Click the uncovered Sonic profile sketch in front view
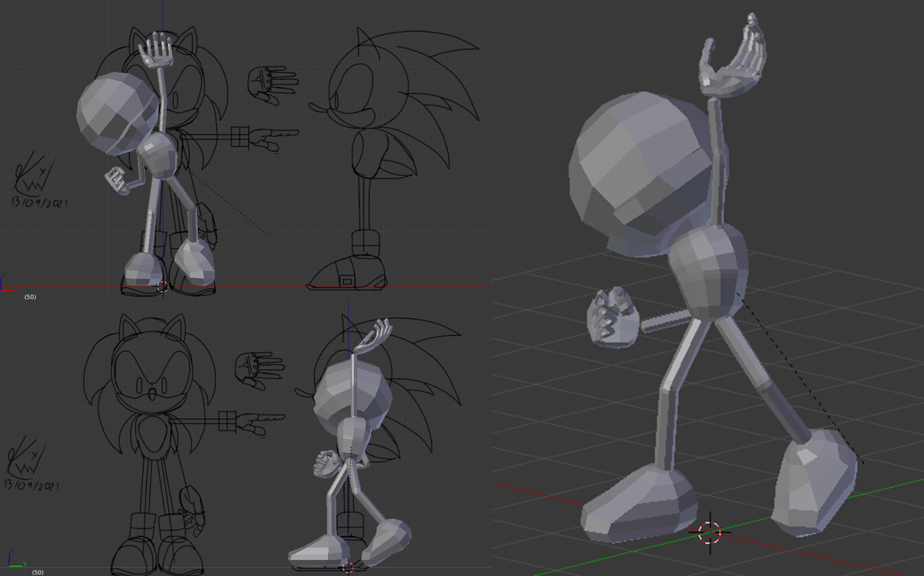The height and width of the screenshot is (576, 924). point(393,159)
